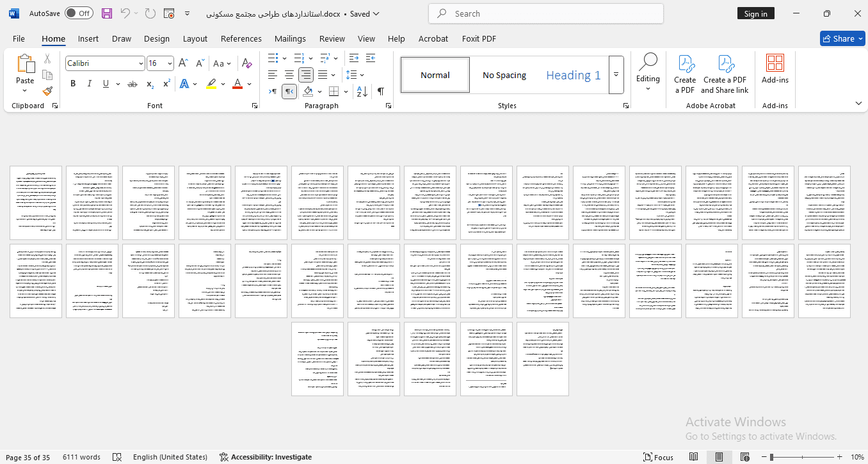Open the Layout tab

point(195,38)
